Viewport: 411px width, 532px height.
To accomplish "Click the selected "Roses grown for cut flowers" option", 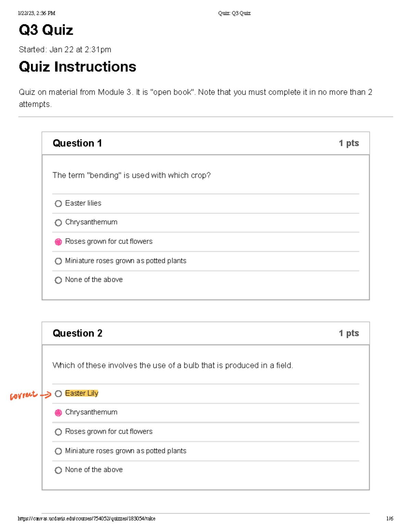I will [x=59, y=242].
